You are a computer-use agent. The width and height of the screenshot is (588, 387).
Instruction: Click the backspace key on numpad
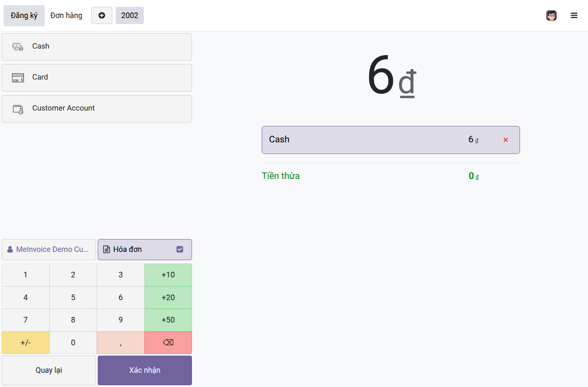pyautogui.click(x=168, y=343)
